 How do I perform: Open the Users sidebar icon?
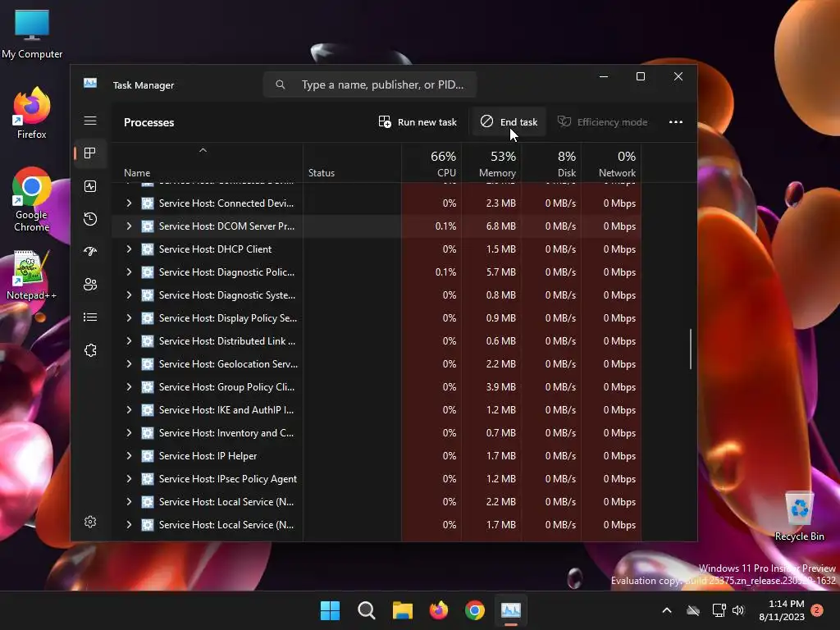pos(90,284)
